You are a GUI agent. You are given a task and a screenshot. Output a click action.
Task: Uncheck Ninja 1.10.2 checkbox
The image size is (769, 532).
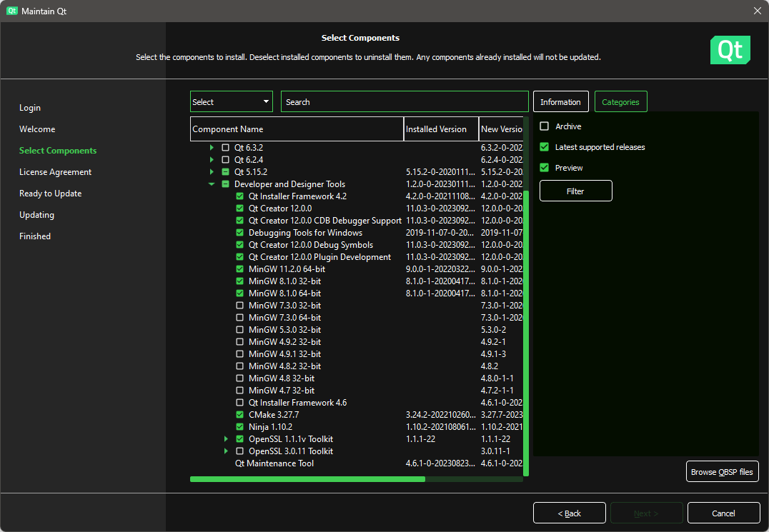[240, 427]
